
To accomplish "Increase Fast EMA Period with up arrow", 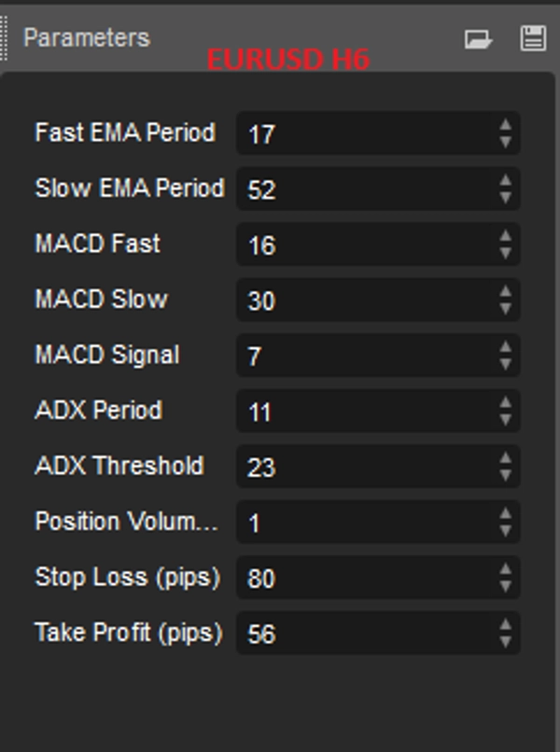I will coord(505,125).
